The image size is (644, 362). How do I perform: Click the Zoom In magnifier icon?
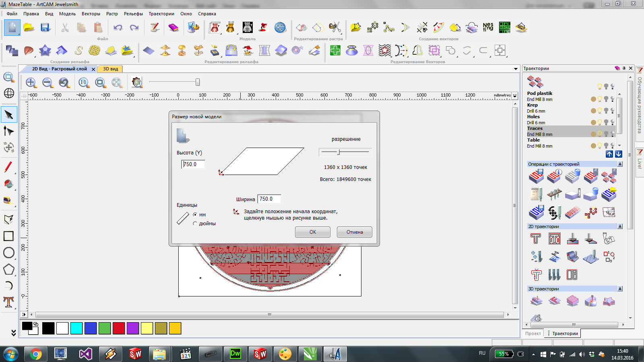[x=31, y=82]
